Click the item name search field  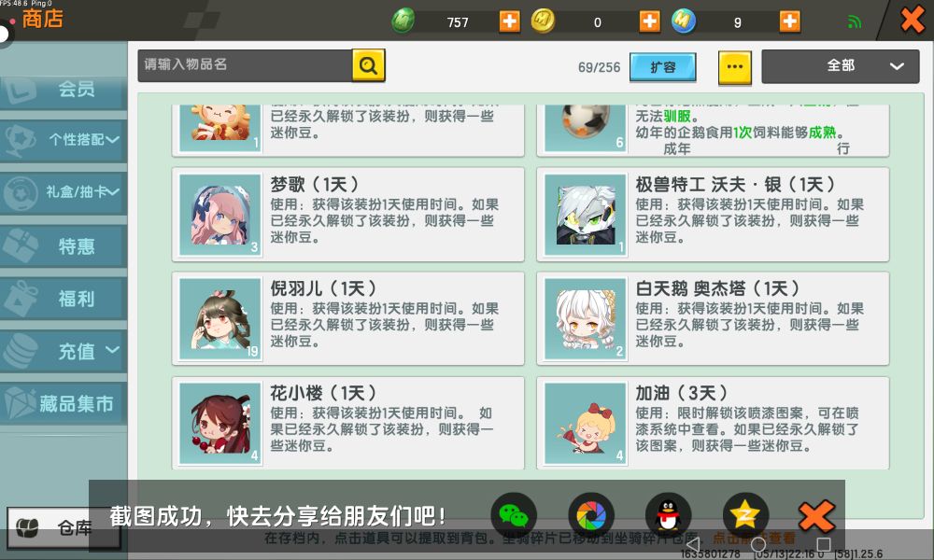[x=245, y=65]
